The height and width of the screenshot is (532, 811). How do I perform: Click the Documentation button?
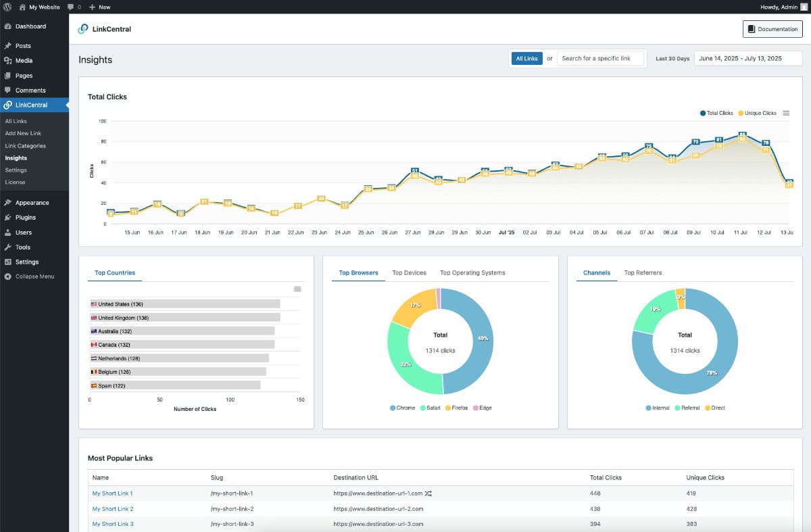[x=772, y=29]
